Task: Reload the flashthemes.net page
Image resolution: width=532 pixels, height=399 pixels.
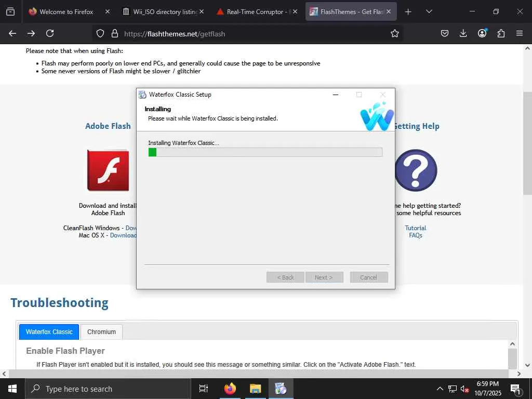Action: 50,33
